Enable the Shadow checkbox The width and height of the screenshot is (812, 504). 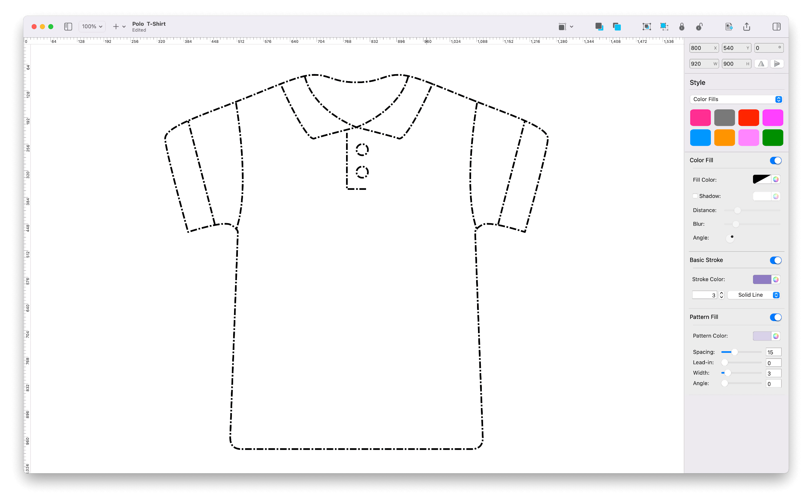click(x=695, y=196)
